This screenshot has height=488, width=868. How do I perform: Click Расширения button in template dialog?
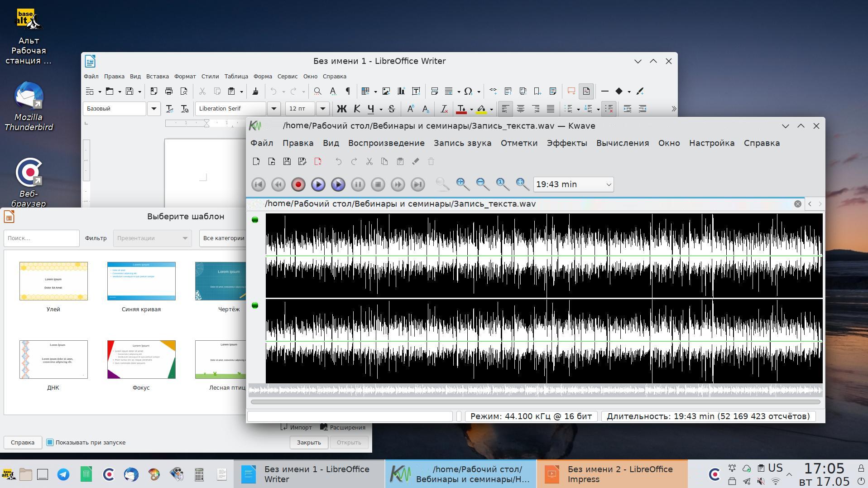(343, 427)
